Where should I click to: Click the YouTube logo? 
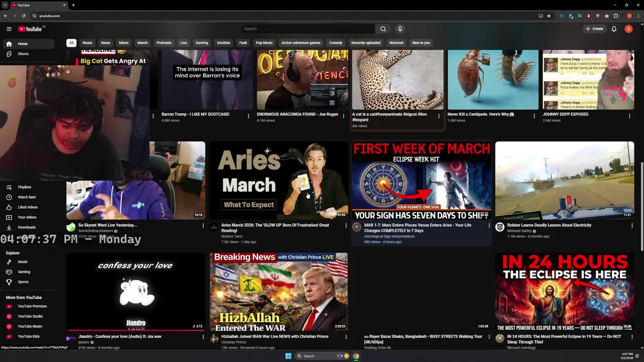pos(31,29)
